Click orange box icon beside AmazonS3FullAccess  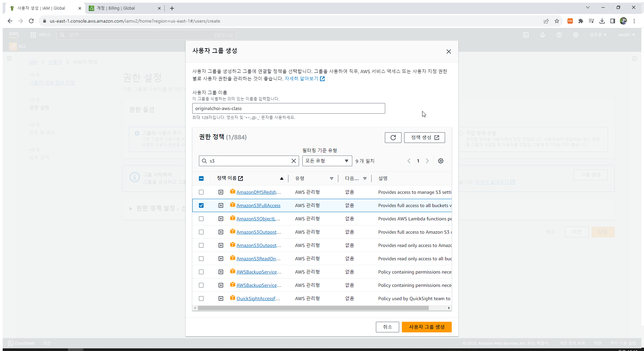233,205
